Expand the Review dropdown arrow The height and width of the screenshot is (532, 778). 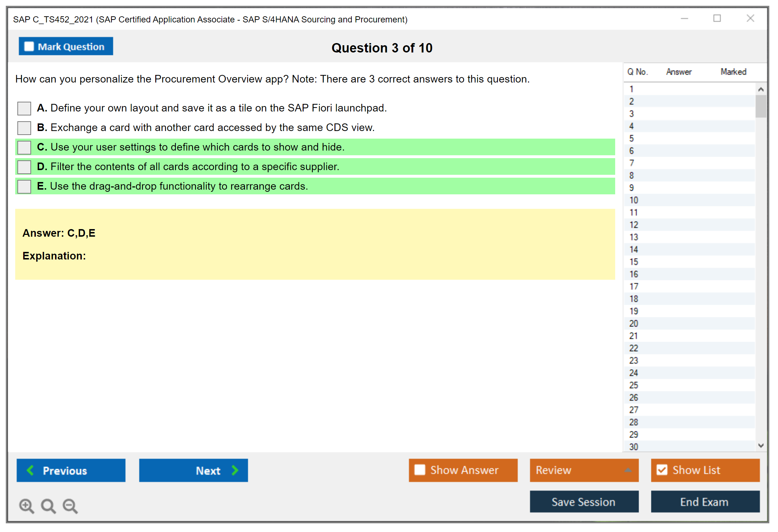[628, 470]
